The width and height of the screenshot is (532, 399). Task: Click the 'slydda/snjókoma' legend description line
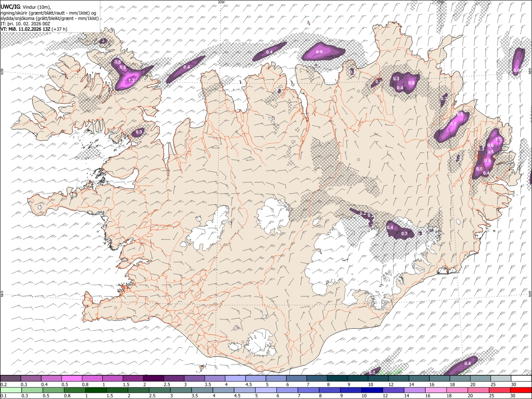click(49, 18)
